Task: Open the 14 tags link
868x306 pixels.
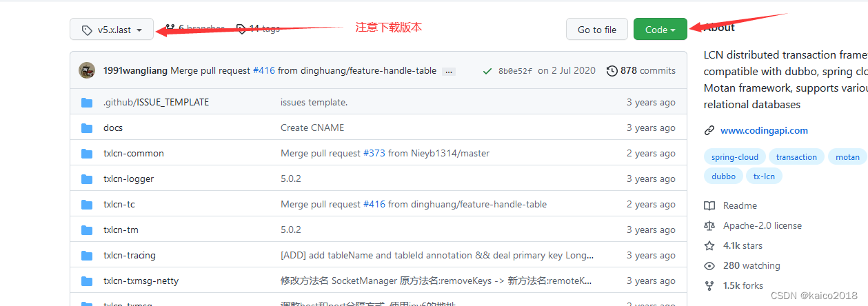Action: (264, 29)
